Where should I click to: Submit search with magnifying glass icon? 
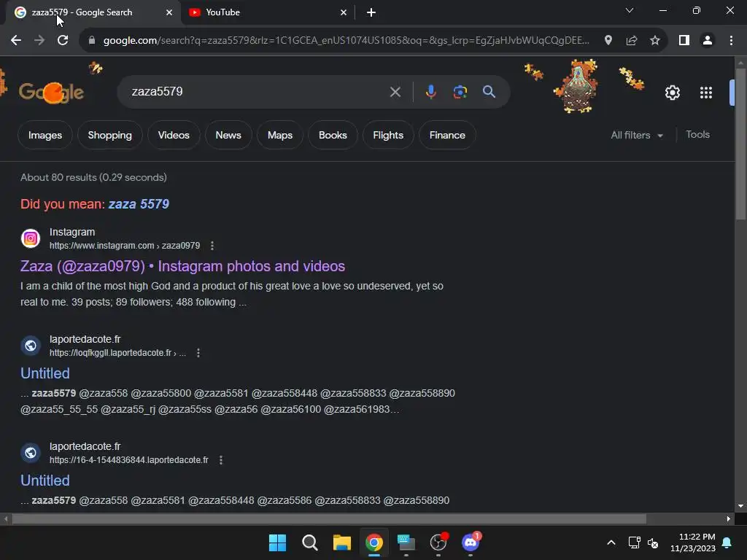pos(489,91)
